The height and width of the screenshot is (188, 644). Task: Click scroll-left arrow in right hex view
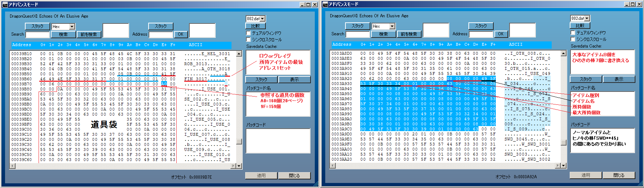coord(333,166)
